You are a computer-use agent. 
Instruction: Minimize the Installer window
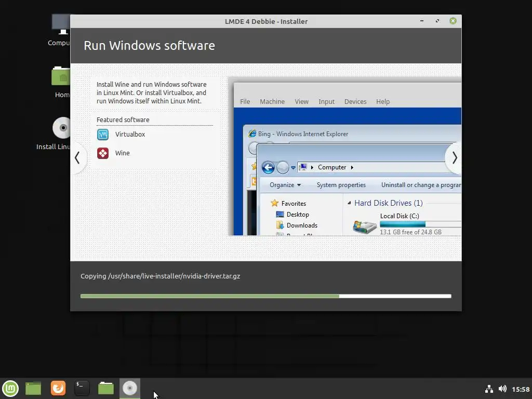[x=422, y=21]
